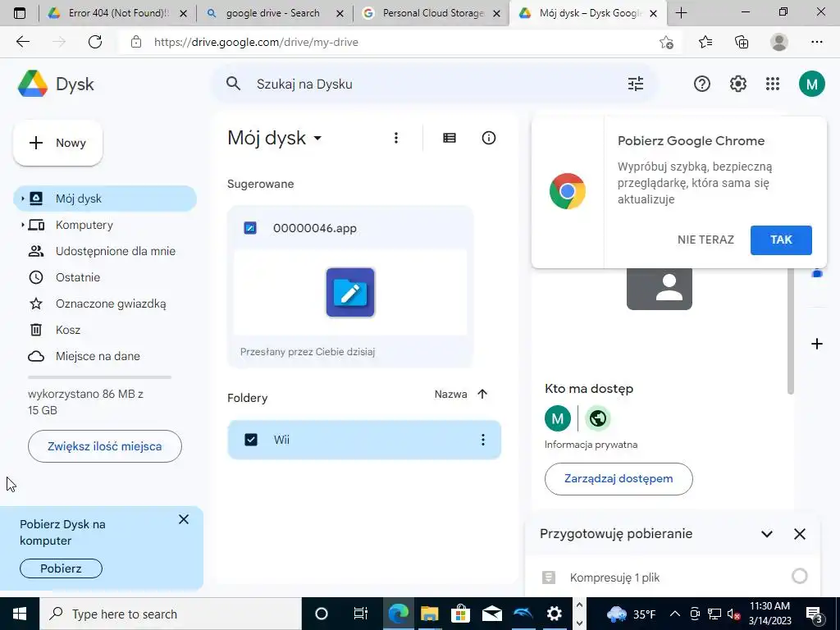Toggle the details info panel icon
Screen dimensions: 840x630
tap(489, 138)
